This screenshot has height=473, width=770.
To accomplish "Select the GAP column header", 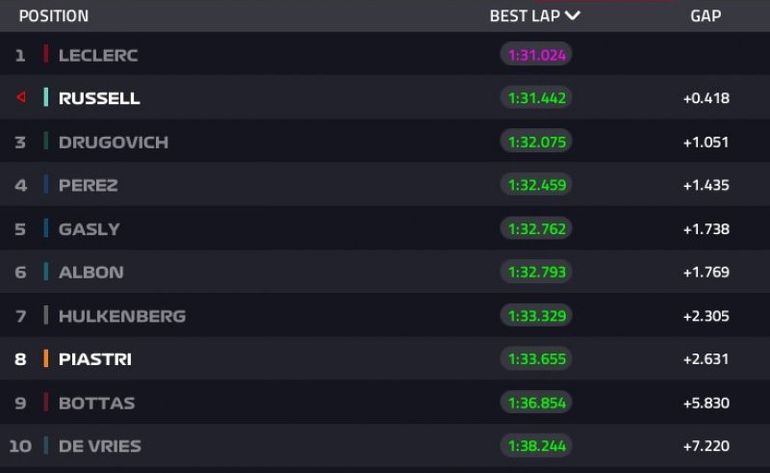I will click(x=706, y=16).
